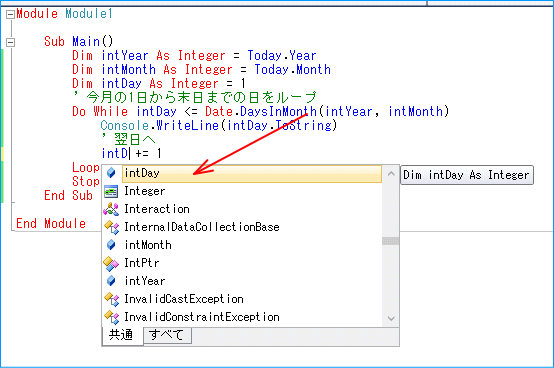Click the intDay variable icon

tap(111, 173)
